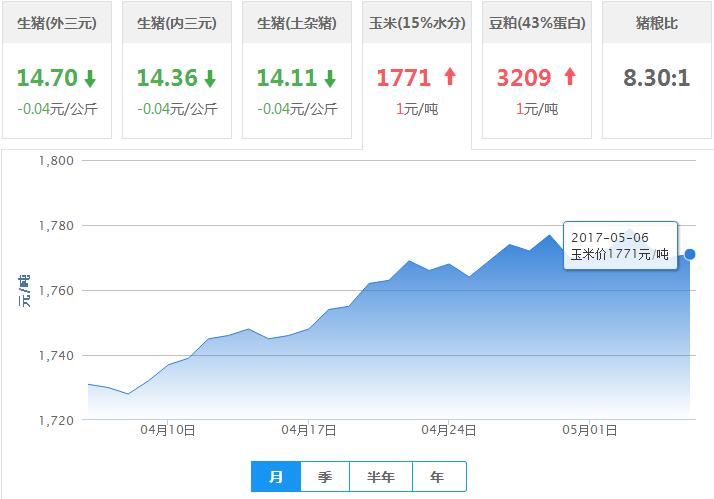Open the 生猪(内三元) price tab
The height and width of the screenshot is (499, 714).
click(177, 69)
